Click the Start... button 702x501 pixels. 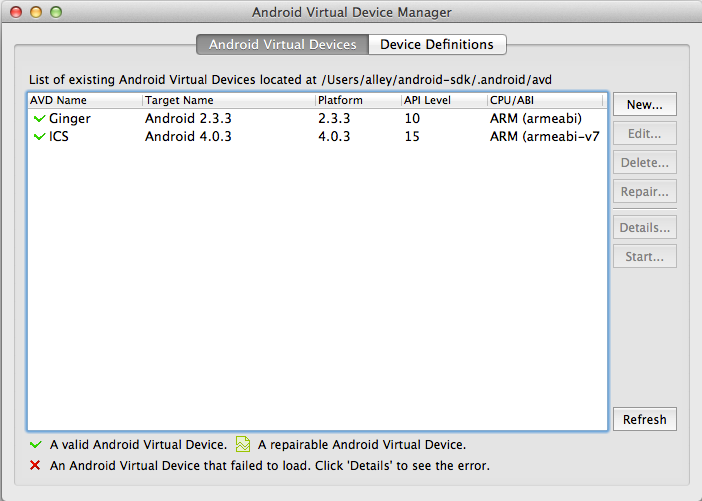click(644, 257)
